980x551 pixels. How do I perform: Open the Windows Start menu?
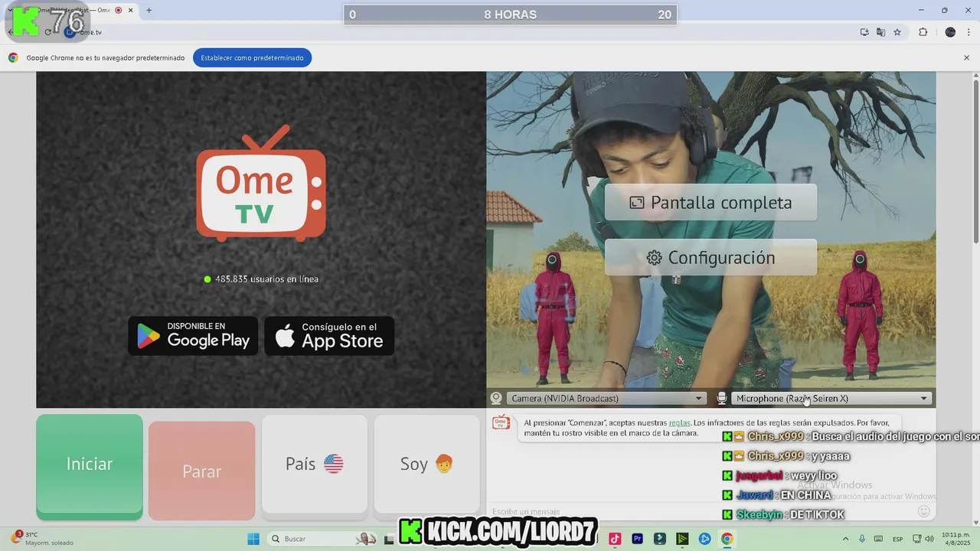click(x=253, y=539)
